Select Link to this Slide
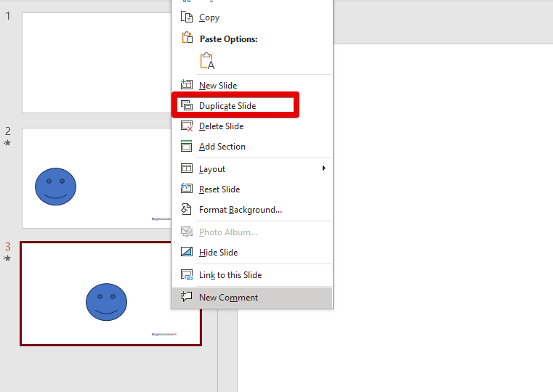Screen dimensions: 553x392 (x=230, y=275)
